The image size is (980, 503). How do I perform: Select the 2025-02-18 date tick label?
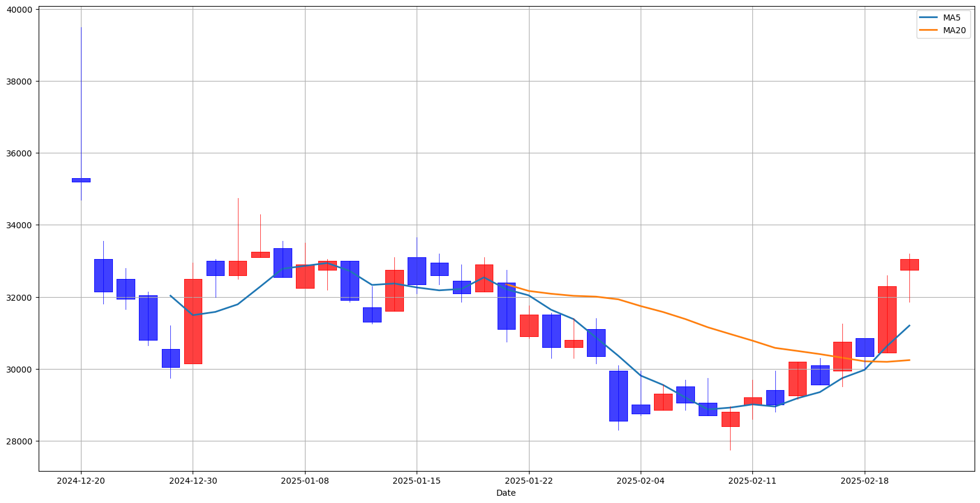865,481
